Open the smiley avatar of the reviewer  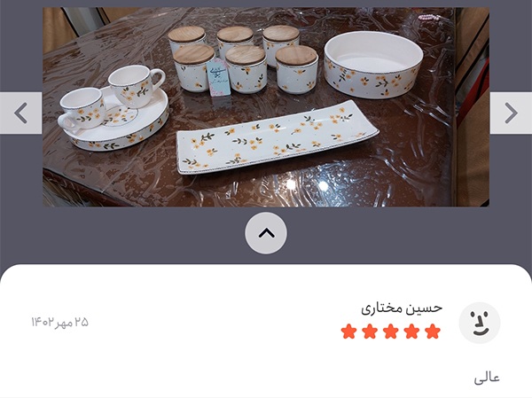click(480, 323)
